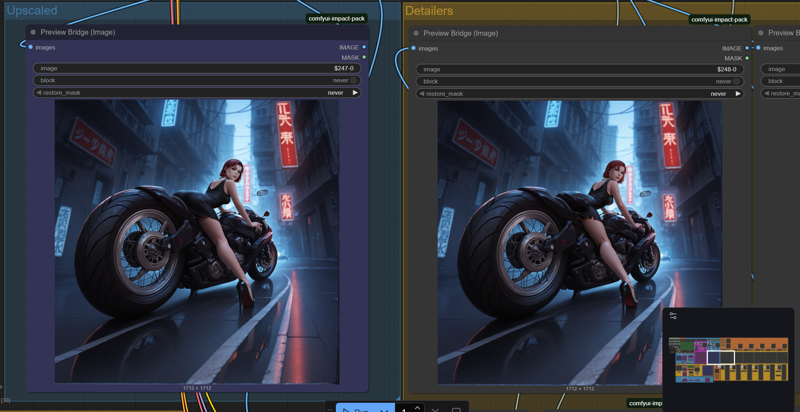Open minimap settings sliders icon
This screenshot has width=800, height=412.
click(x=673, y=316)
